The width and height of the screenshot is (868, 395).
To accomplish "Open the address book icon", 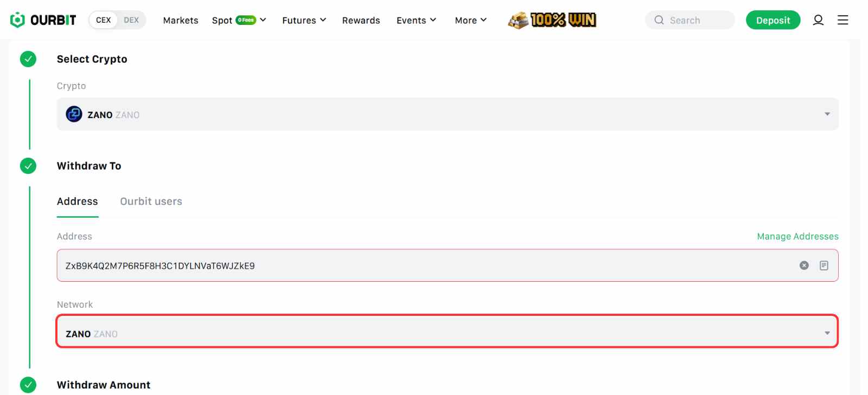I will [x=824, y=266].
